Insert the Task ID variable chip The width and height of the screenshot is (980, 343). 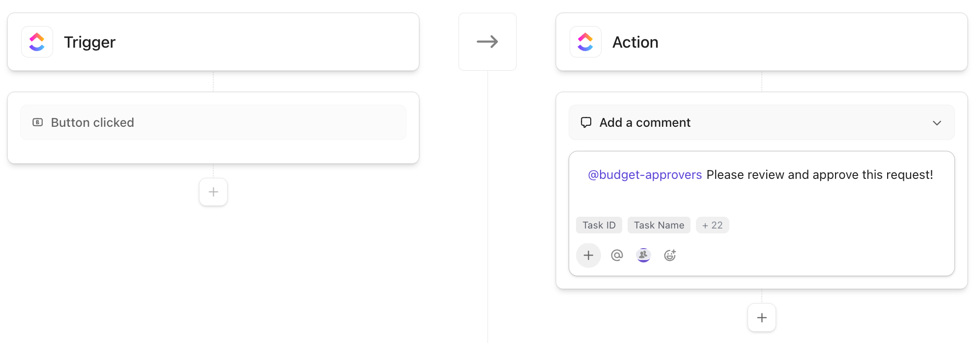[x=599, y=225]
